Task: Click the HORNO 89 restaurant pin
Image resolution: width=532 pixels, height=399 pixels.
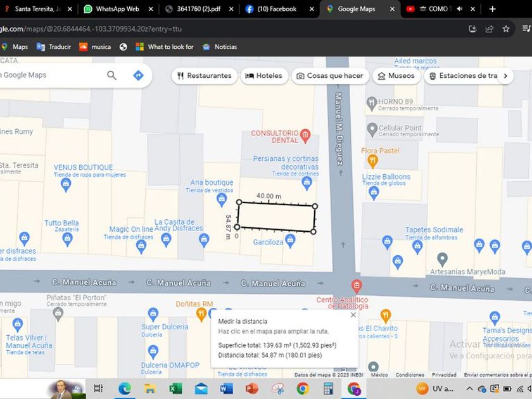Action: [372, 104]
